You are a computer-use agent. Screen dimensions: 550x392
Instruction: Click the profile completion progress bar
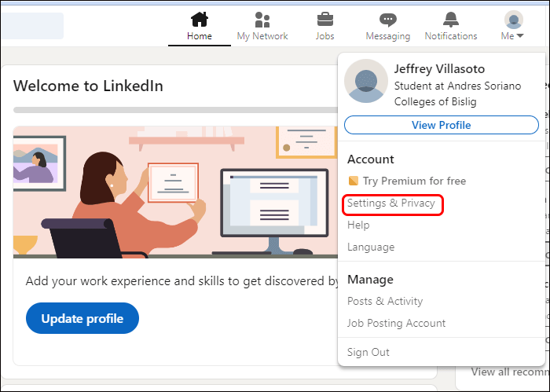coord(175,110)
